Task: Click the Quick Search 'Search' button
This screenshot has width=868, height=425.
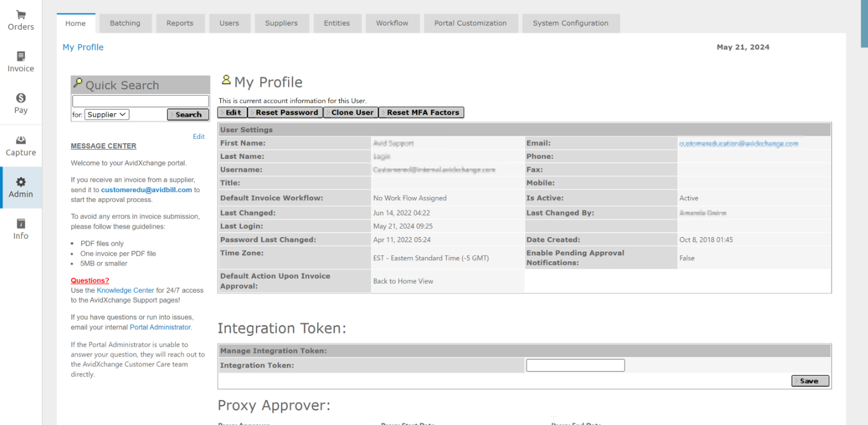Action: tap(187, 115)
